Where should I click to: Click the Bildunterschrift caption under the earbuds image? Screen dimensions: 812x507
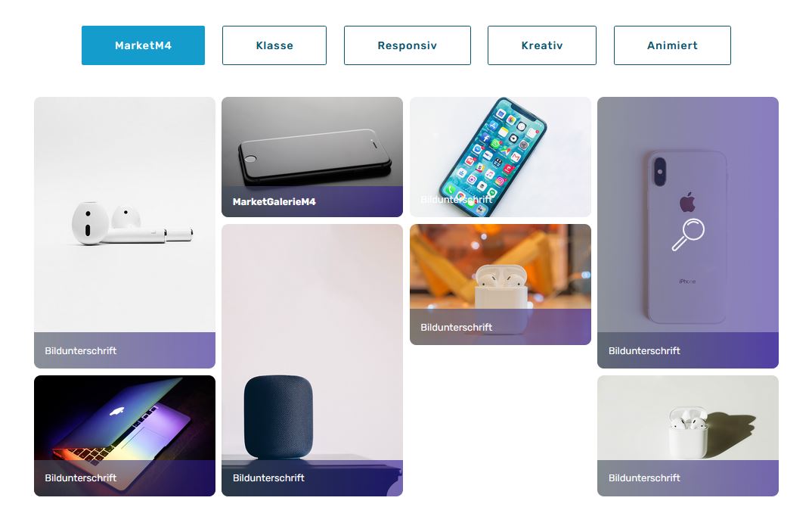tap(81, 350)
